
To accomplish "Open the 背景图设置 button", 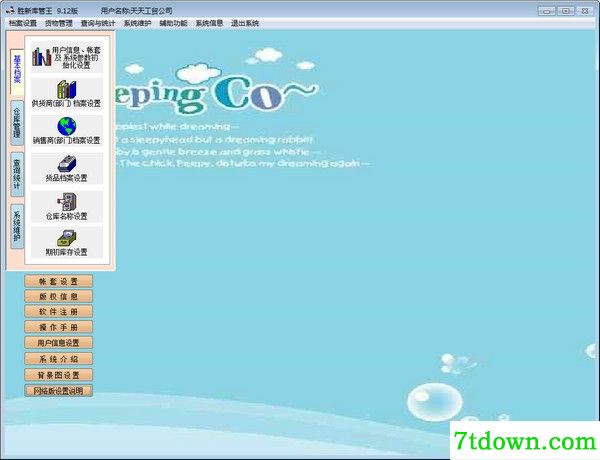I will 59,375.
